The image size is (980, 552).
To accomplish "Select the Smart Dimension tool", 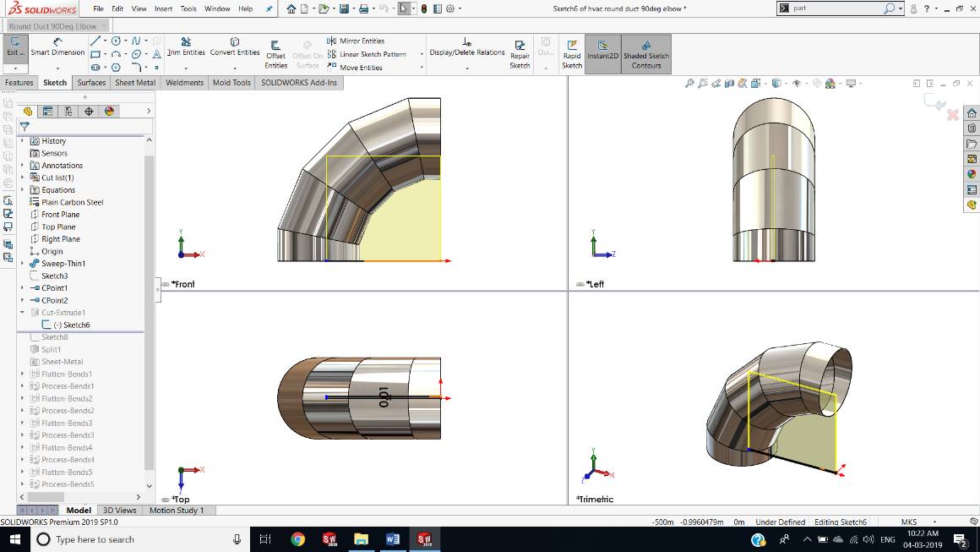I will [x=57, y=48].
